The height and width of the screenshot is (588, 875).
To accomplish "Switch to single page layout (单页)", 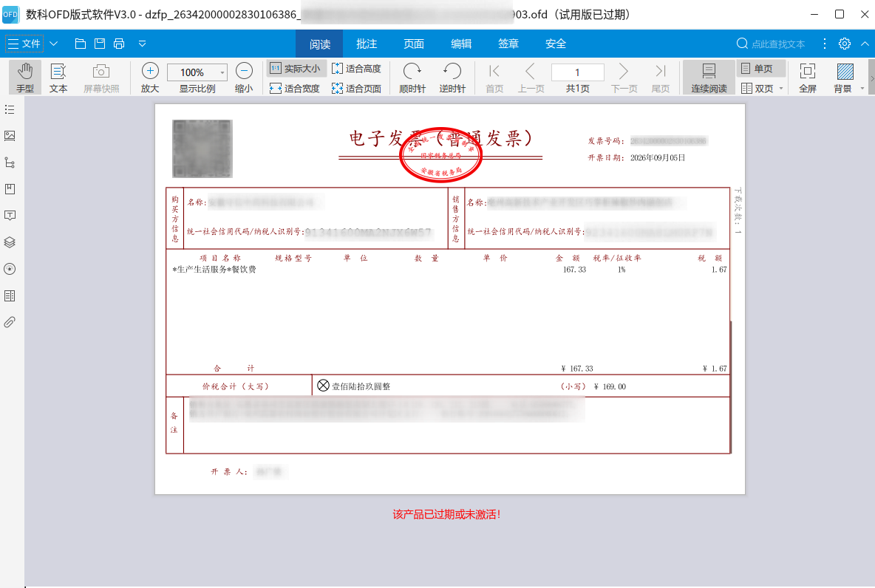I will pyautogui.click(x=761, y=69).
